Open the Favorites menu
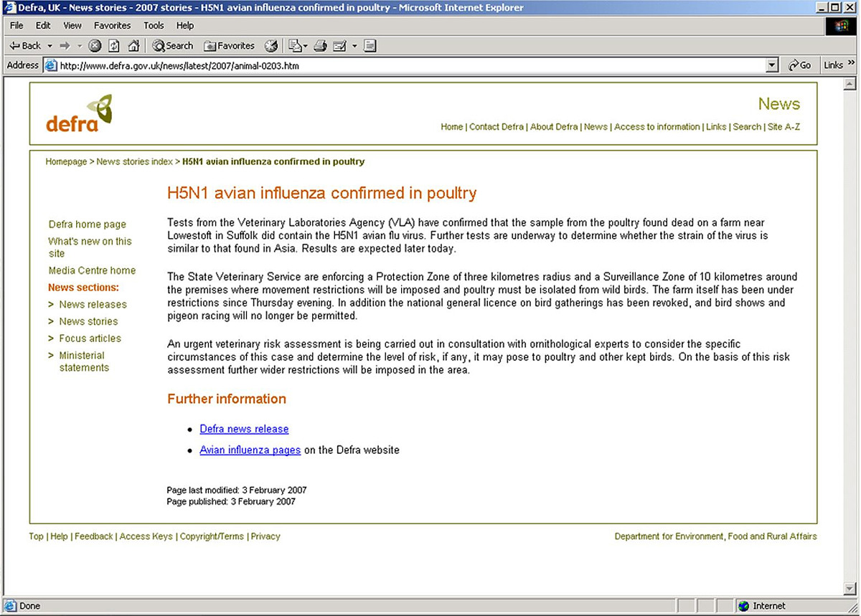Viewport: 861px width, 616px height. pos(112,25)
